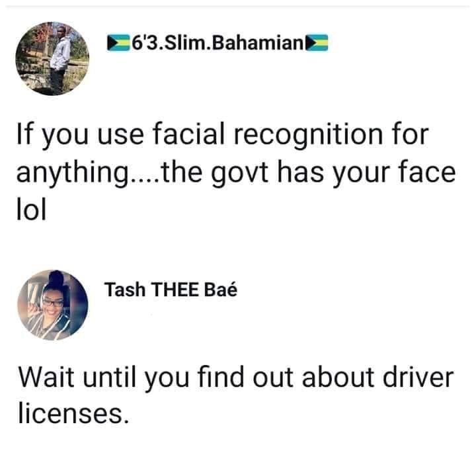The image size is (476, 476).
Task: Open the Tash THEE Baé username link
Action: click(x=171, y=290)
